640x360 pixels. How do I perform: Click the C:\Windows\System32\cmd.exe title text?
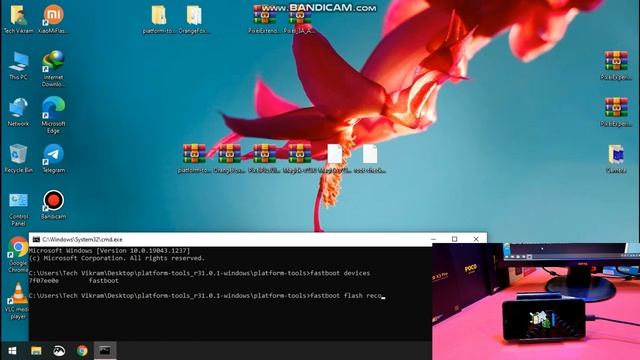click(x=82, y=240)
